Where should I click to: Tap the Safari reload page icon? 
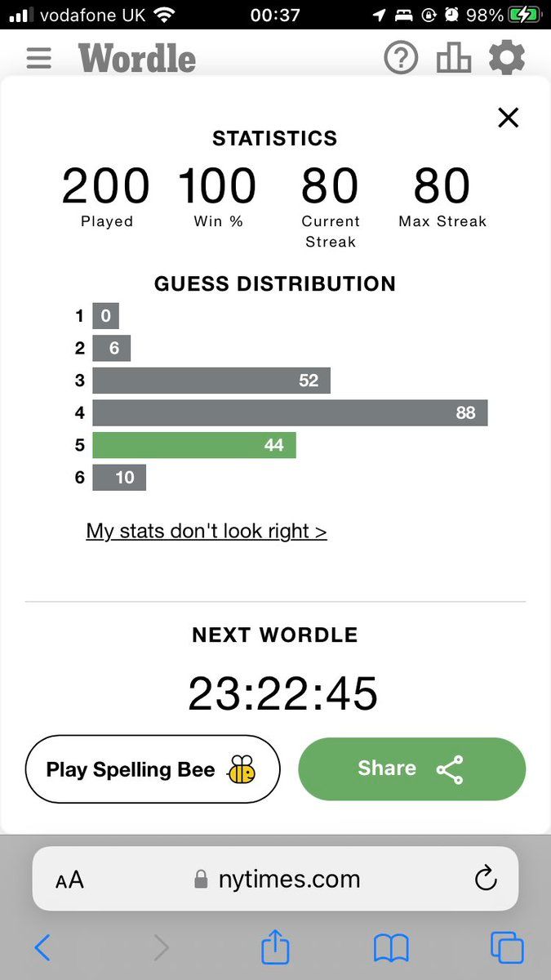[x=486, y=879]
